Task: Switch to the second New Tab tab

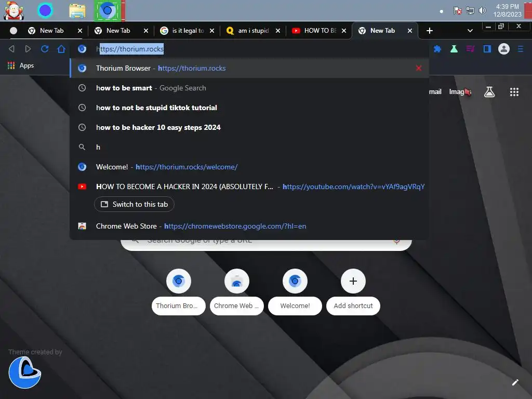Action: 117,31
